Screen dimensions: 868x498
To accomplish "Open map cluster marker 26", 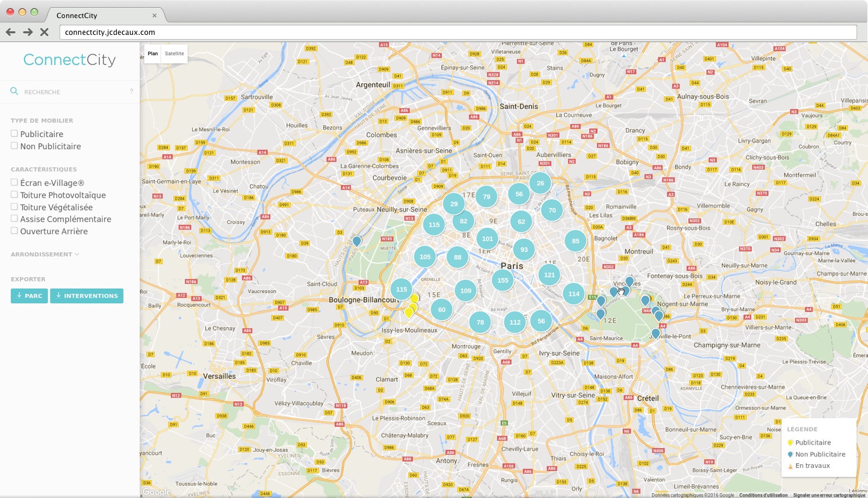I will pyautogui.click(x=540, y=183).
